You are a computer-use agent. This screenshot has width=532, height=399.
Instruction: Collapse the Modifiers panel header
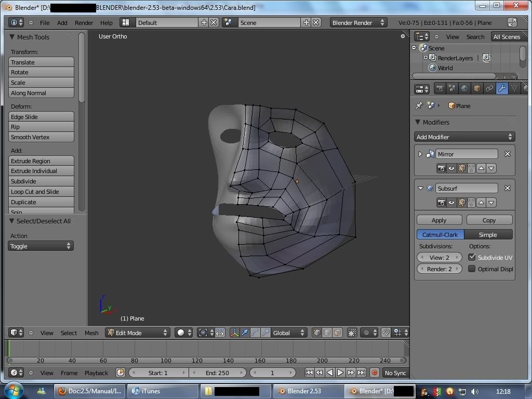click(418, 122)
